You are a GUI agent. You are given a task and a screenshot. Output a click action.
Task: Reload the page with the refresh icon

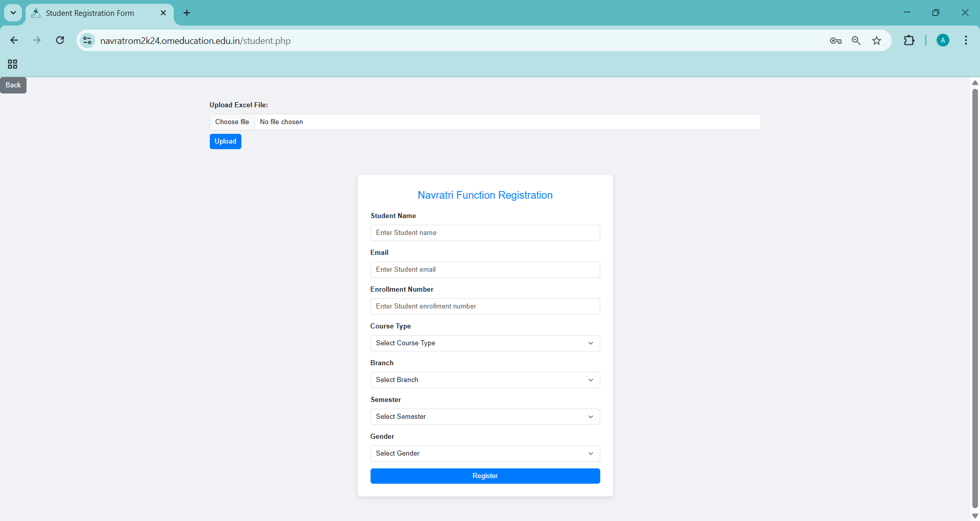point(60,40)
